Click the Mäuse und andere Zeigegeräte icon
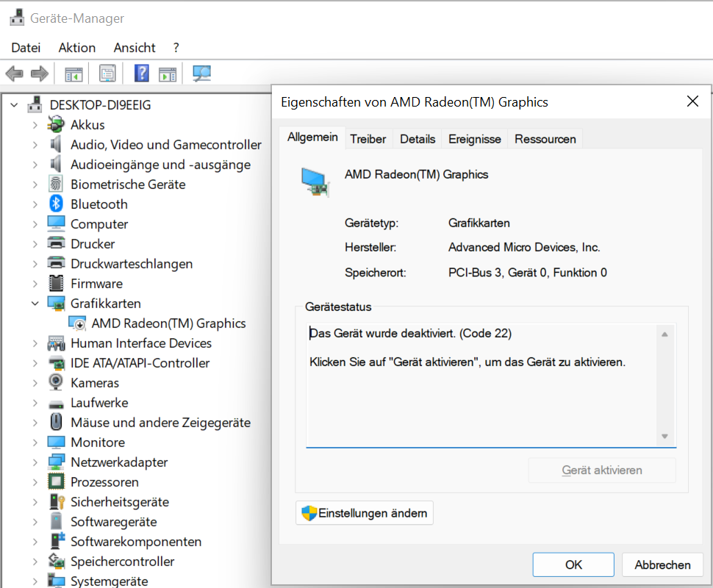The width and height of the screenshot is (713, 588). [56, 422]
